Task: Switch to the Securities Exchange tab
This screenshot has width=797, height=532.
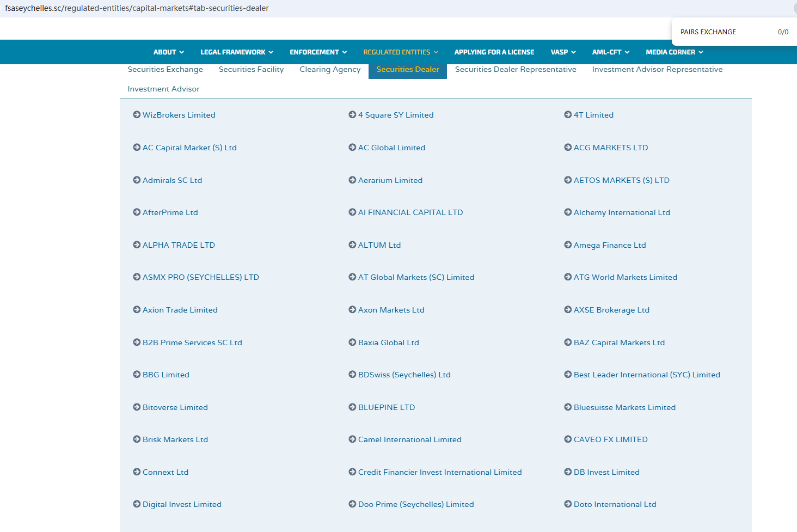Action: [x=165, y=70]
